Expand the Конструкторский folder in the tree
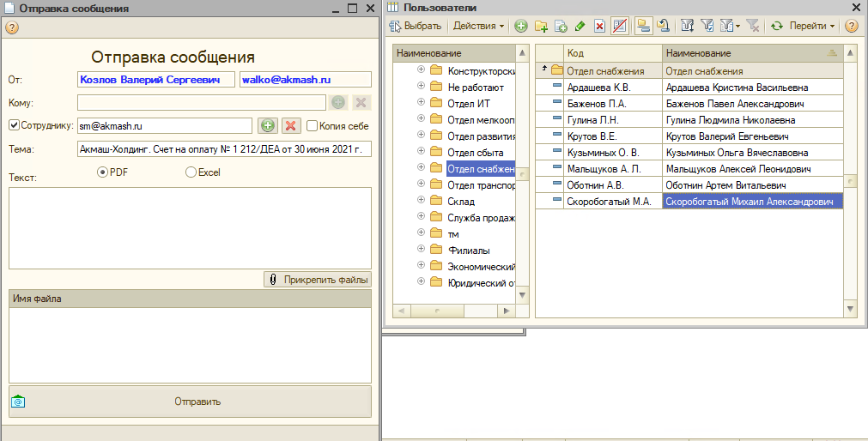 click(x=421, y=69)
